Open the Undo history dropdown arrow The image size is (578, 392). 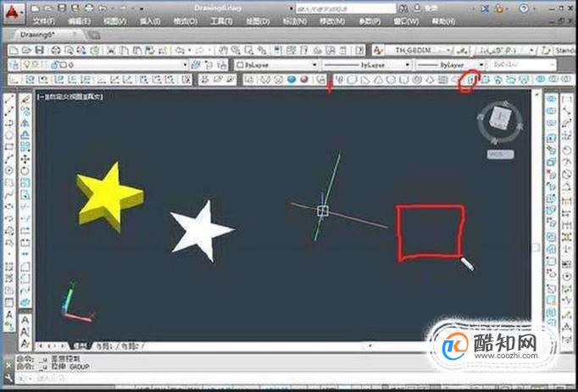tap(190, 50)
